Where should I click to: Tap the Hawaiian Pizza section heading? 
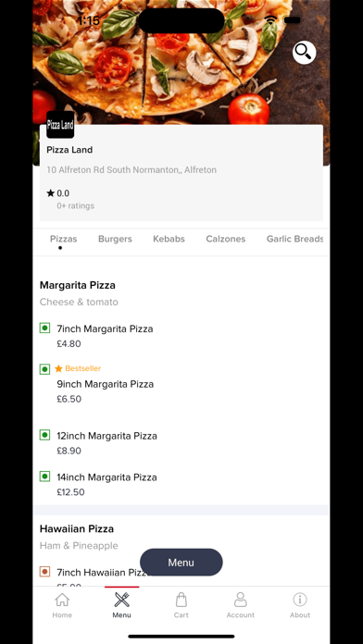77,528
